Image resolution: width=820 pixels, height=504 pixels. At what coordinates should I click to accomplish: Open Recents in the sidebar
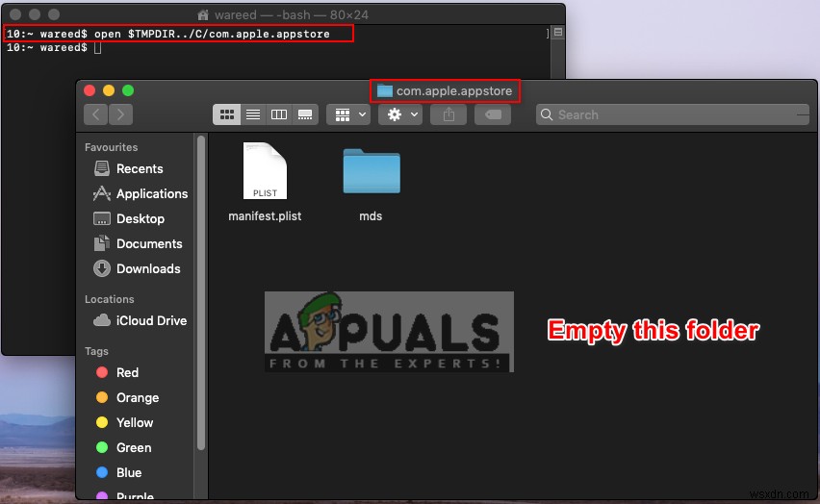pos(140,169)
